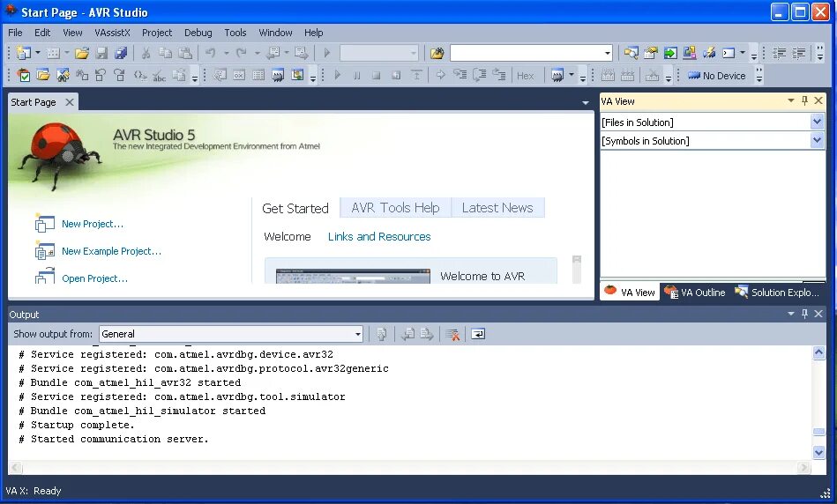Image resolution: width=837 pixels, height=504 pixels.
Task: Click the Start Page content scrollbar
Action: pyautogui.click(x=577, y=270)
